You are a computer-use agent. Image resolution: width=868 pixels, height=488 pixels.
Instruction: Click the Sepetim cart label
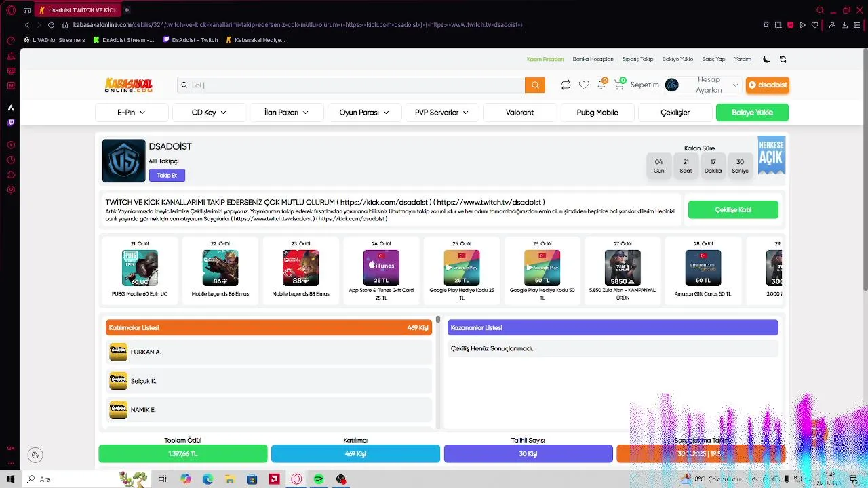[x=644, y=85]
